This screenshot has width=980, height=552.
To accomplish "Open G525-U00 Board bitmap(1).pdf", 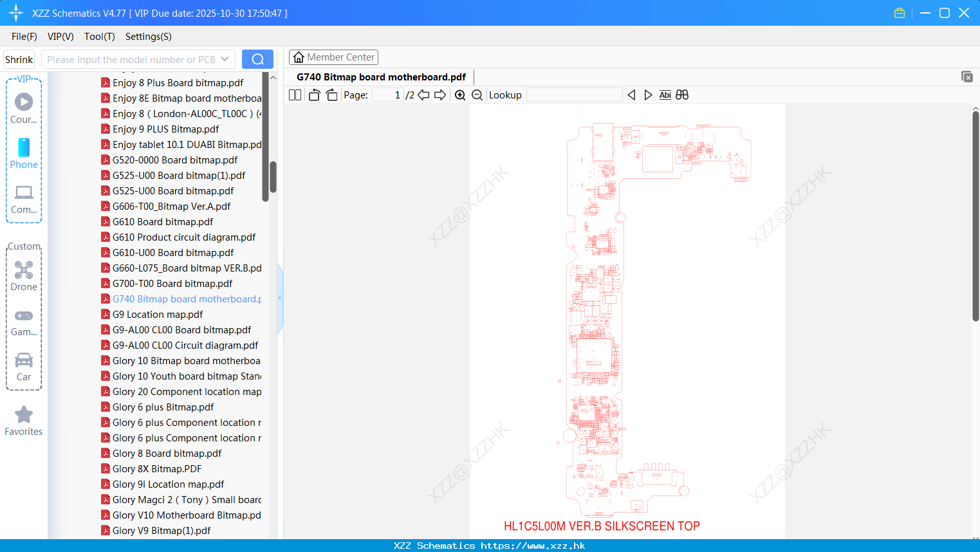I will [x=173, y=176].
